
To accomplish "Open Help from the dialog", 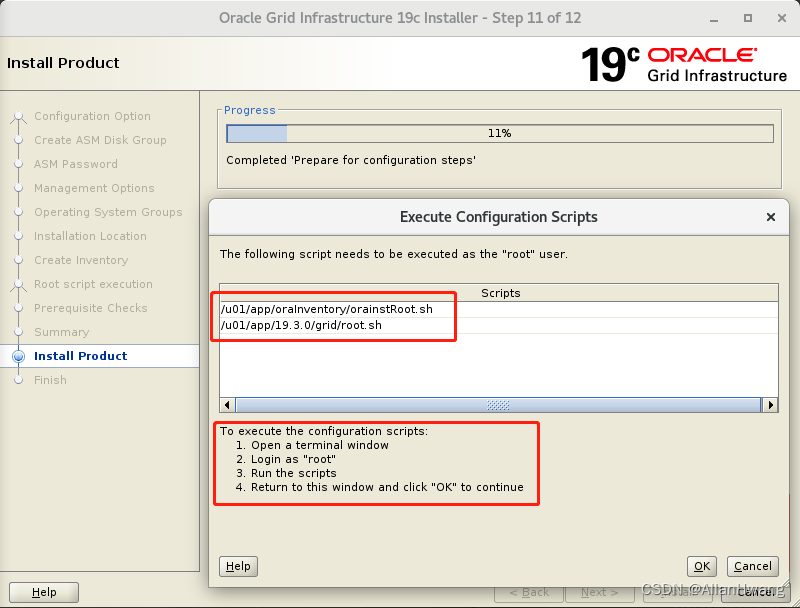I will pos(238,566).
